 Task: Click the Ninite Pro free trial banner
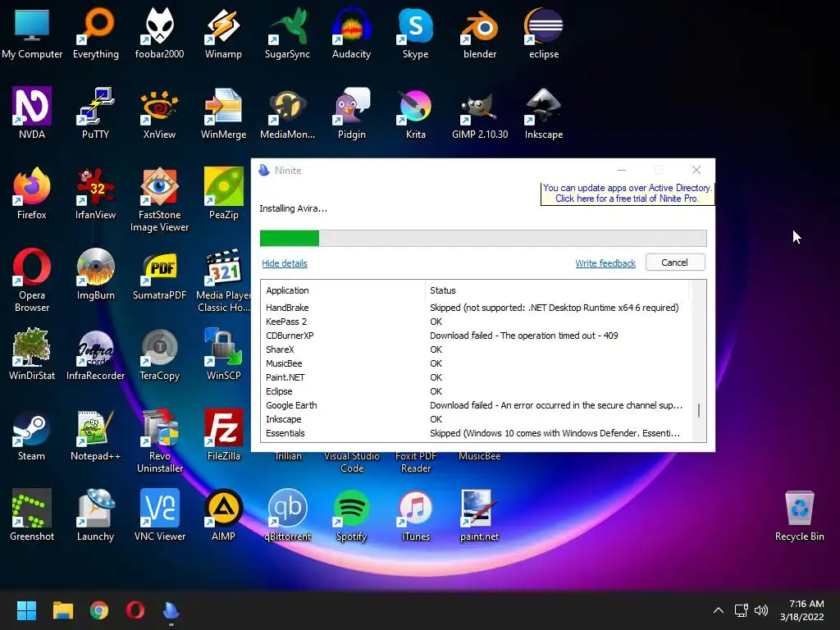(x=628, y=194)
